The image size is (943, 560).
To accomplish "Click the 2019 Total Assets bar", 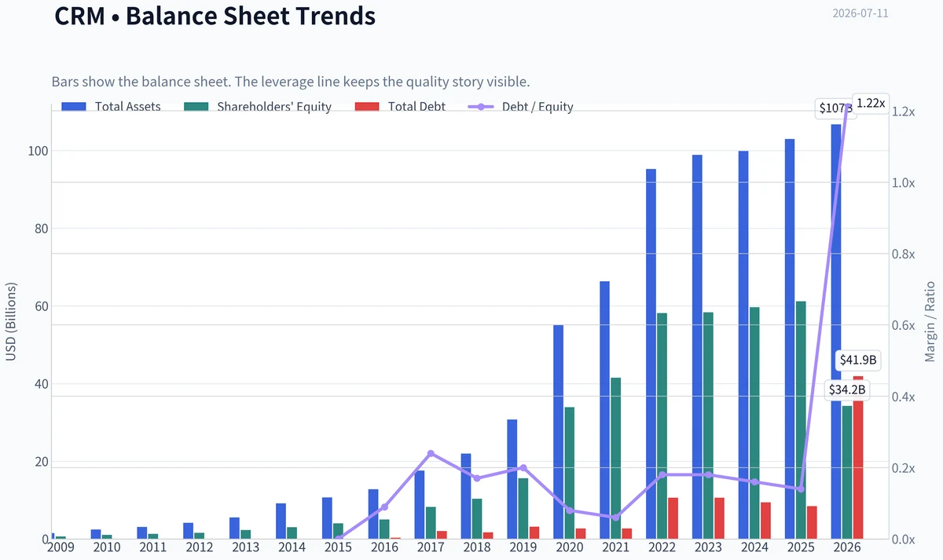I will 512,479.
